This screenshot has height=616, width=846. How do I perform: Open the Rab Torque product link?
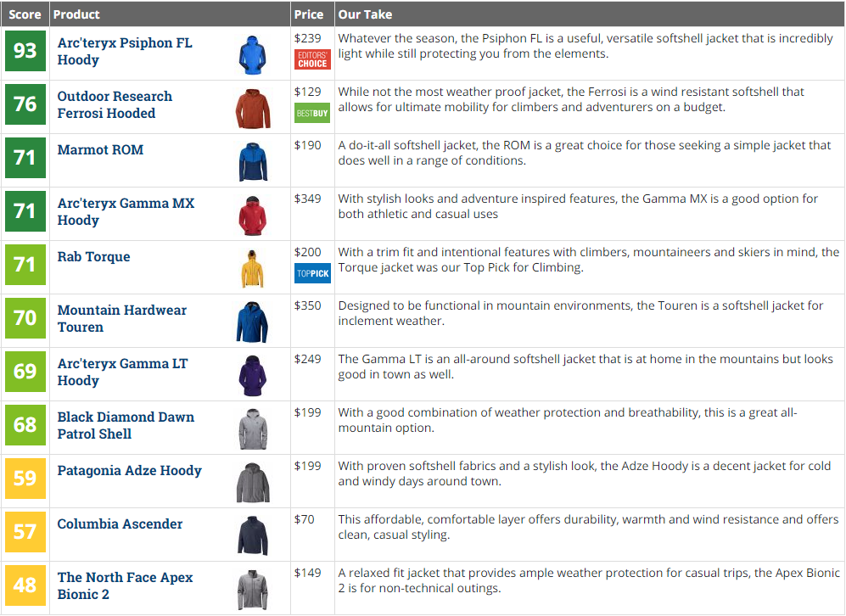94,257
